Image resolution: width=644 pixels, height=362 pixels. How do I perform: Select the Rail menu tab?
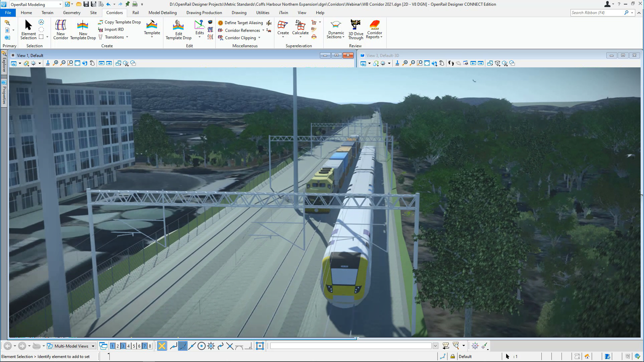click(136, 12)
